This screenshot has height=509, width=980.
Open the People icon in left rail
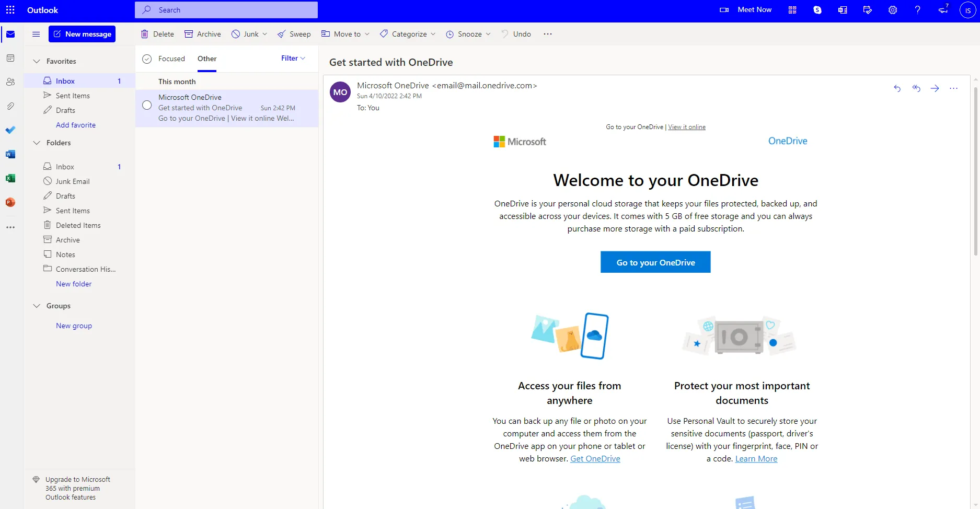point(10,82)
